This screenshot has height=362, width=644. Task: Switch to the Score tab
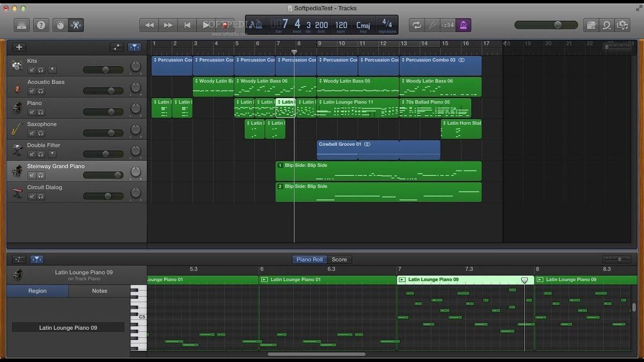click(x=339, y=259)
